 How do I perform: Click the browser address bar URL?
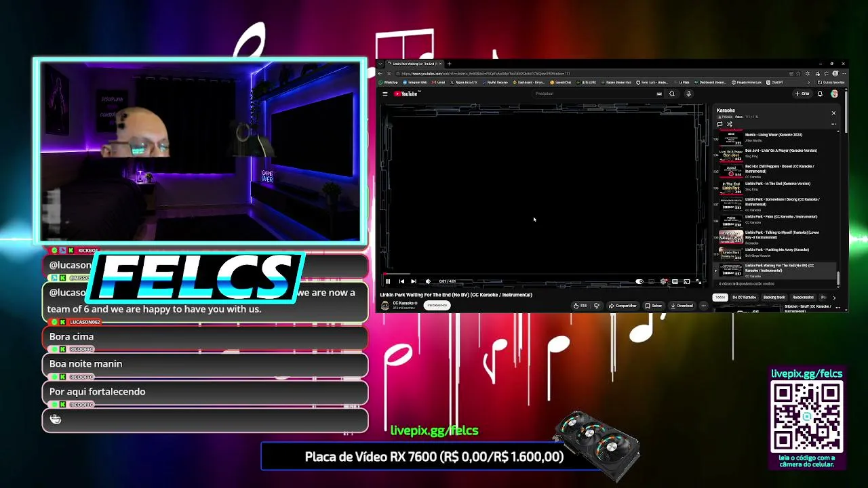pos(485,73)
